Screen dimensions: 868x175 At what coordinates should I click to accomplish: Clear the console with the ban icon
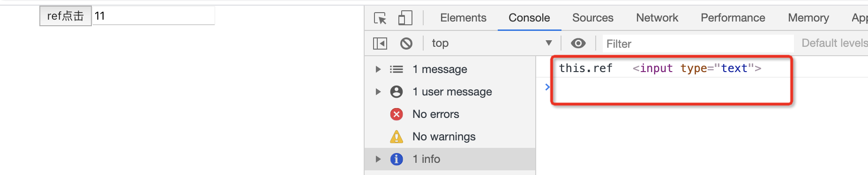pos(406,44)
